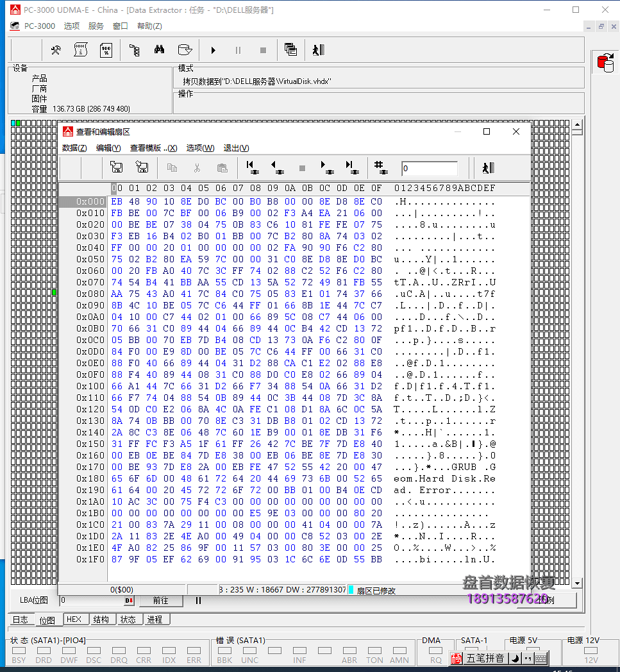Click the greyed Pause button in main toolbar
The width and height of the screenshot is (620, 672).
(239, 50)
